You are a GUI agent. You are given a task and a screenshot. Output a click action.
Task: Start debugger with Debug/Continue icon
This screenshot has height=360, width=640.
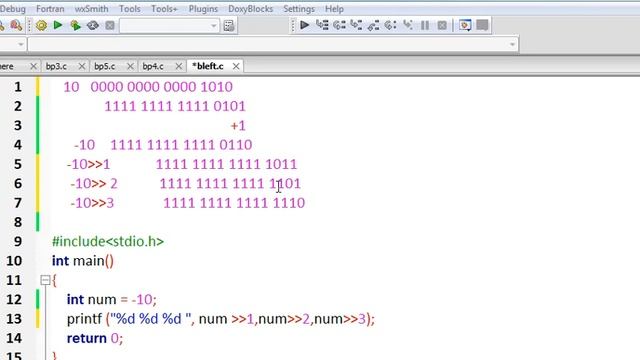tap(304, 25)
